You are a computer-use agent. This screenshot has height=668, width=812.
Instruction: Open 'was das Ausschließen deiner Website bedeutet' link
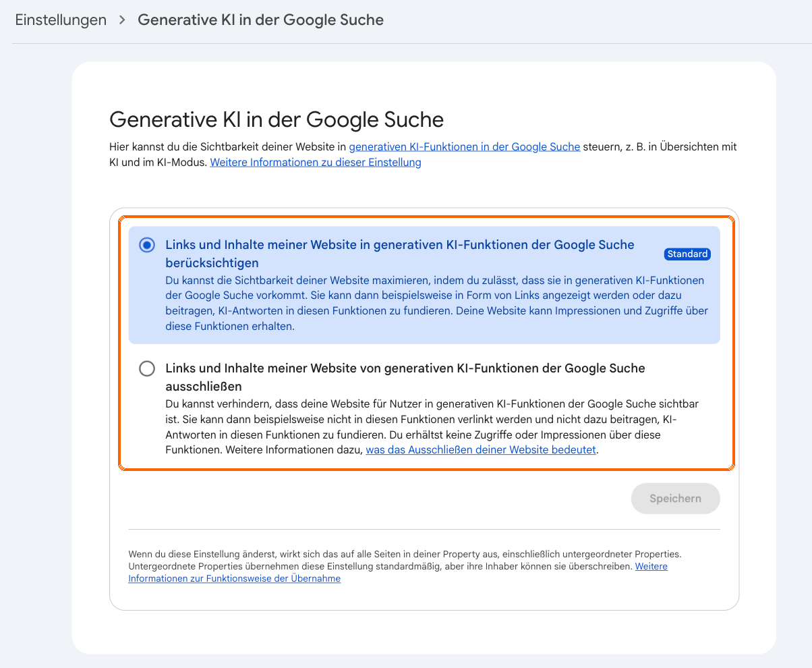(481, 449)
